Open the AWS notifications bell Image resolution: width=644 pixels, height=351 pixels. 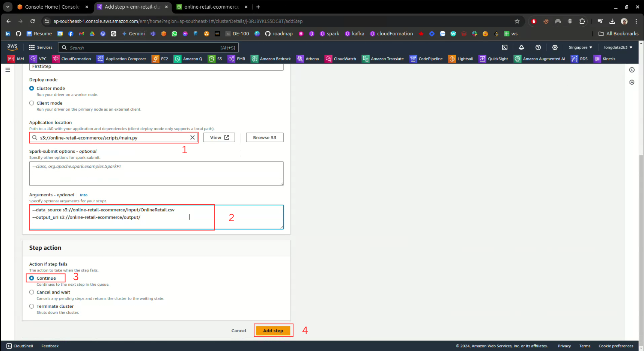click(521, 47)
